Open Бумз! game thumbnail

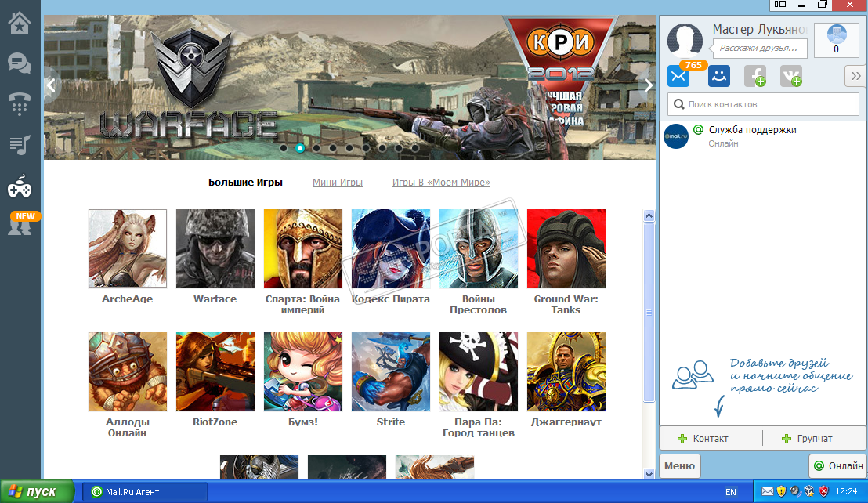pos(303,371)
